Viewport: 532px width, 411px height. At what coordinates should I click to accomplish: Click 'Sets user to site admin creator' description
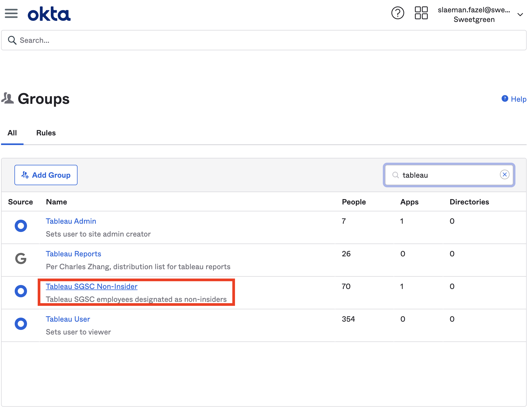(x=98, y=234)
